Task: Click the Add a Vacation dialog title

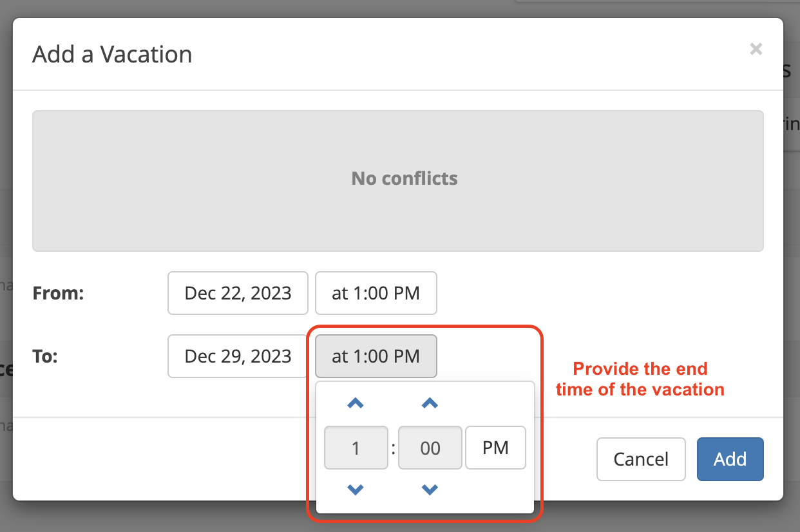Action: pos(112,54)
